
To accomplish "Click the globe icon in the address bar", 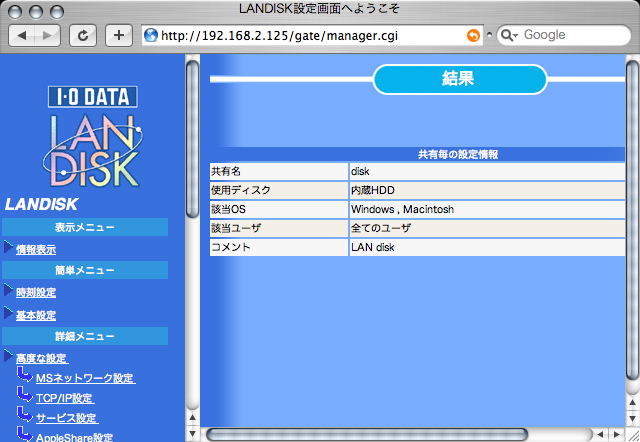I will click(151, 36).
